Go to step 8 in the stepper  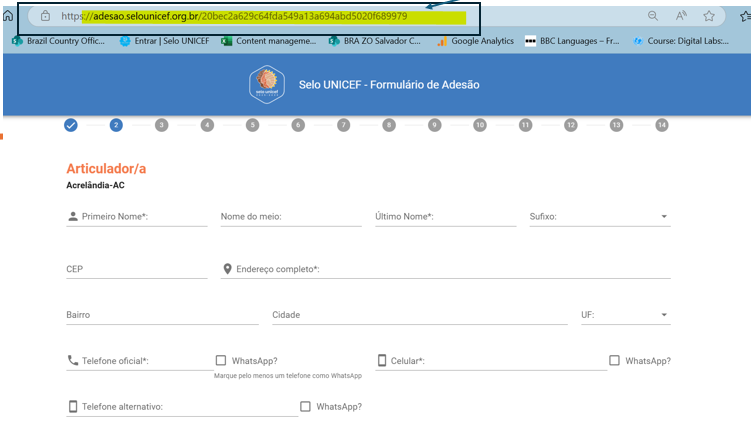tap(389, 126)
